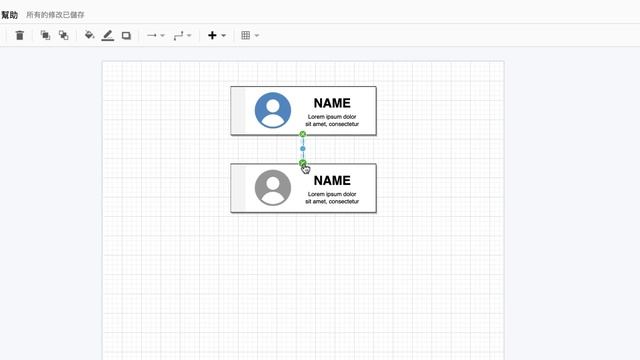
Task: Click NAME heading in the bottom card
Action: (x=332, y=181)
